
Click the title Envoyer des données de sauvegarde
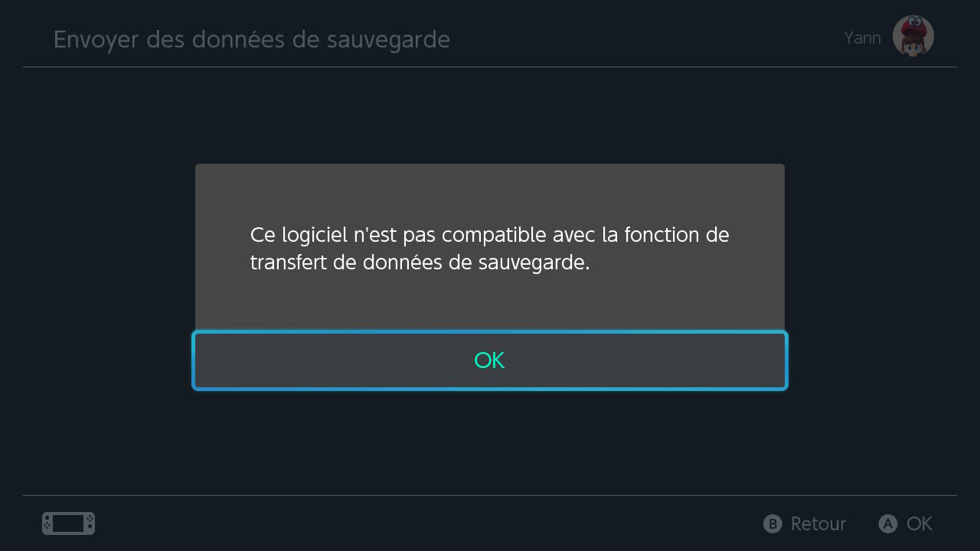coord(251,39)
